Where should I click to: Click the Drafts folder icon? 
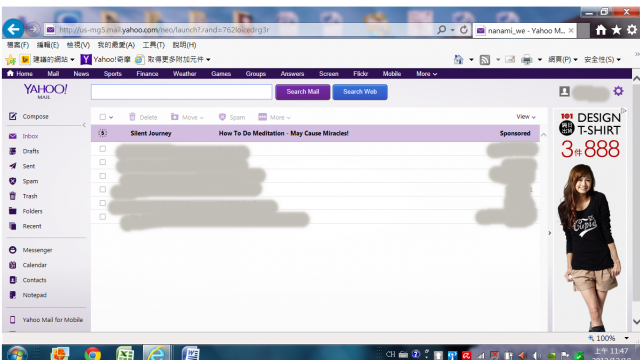point(13,151)
